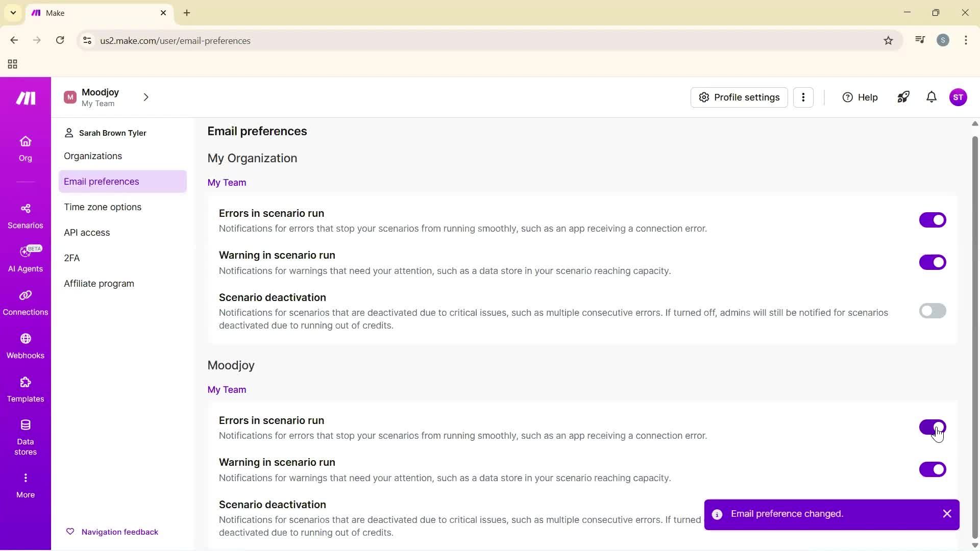Switch to Time zone options
980x551 pixels.
pos(103,207)
